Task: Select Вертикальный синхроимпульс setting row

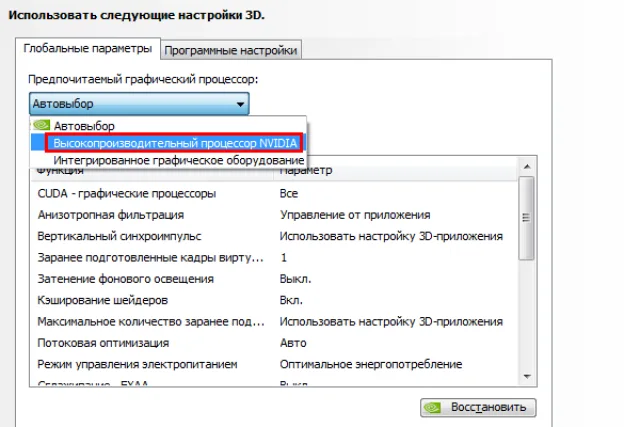Action: click(x=273, y=236)
